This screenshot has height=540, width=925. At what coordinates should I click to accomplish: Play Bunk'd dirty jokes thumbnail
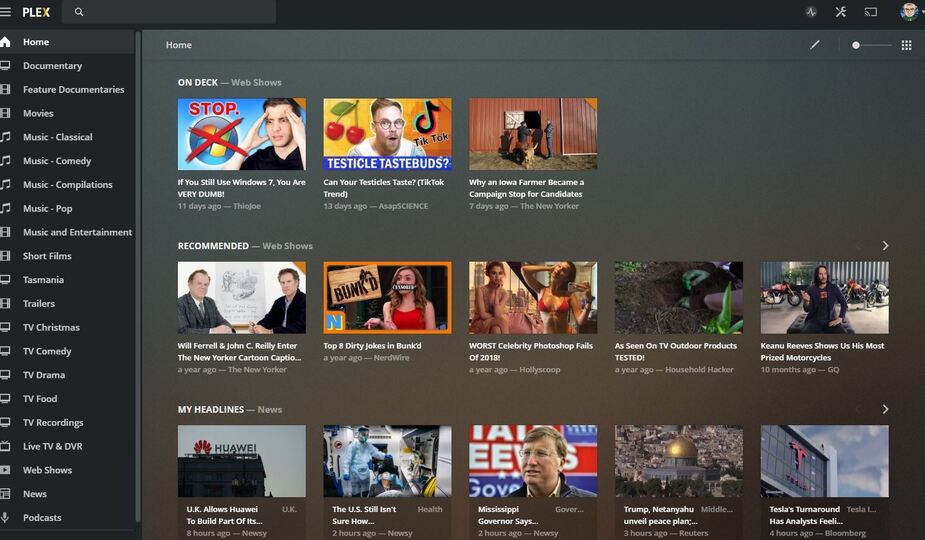tap(388, 297)
